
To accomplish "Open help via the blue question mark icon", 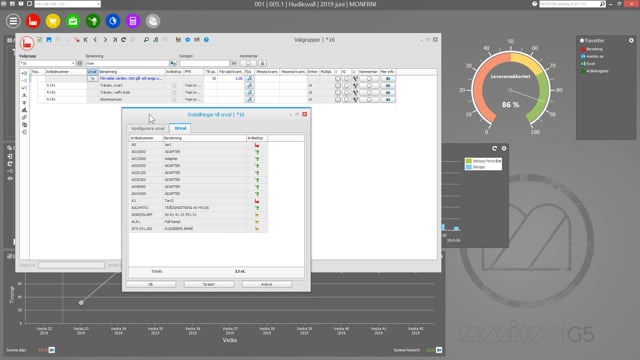I will (x=207, y=40).
